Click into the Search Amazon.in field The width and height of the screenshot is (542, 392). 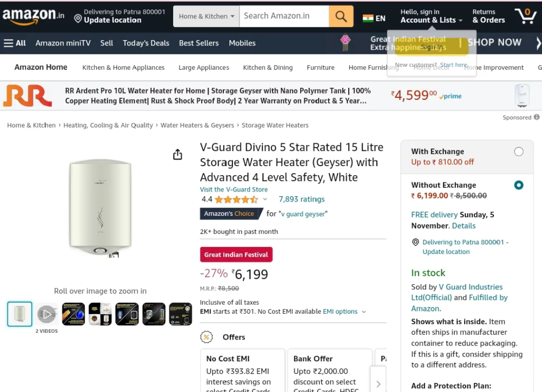(284, 16)
